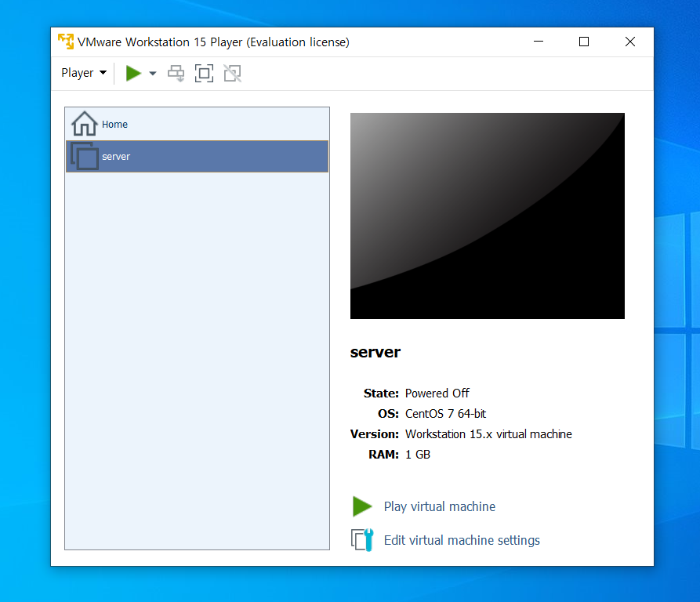Click the 'Powered Off' state value
This screenshot has height=602, width=700.
(437, 393)
